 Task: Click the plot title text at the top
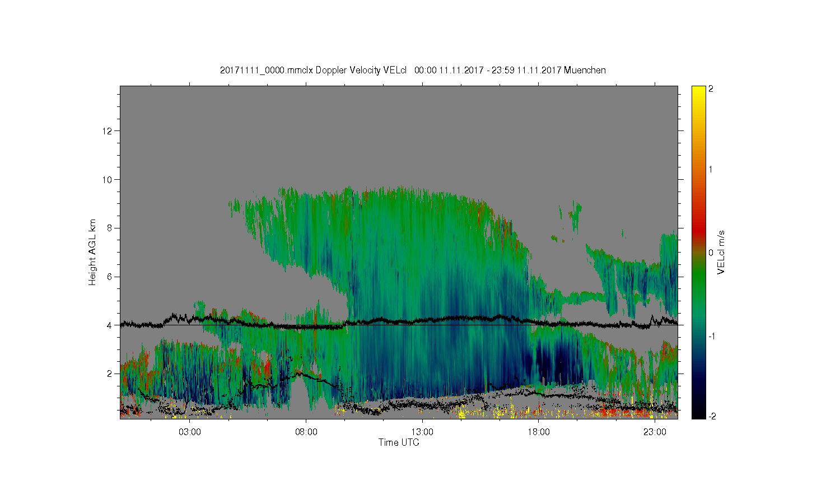pos(413,70)
